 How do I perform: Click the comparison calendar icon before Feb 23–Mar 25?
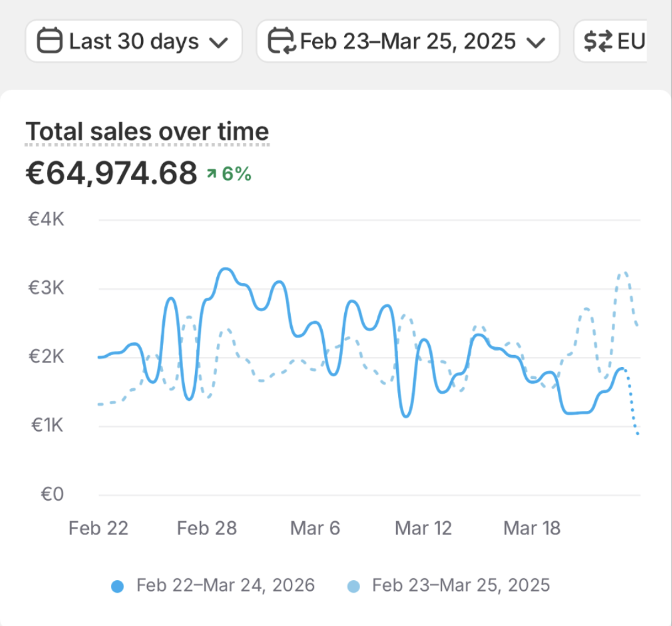tap(281, 42)
